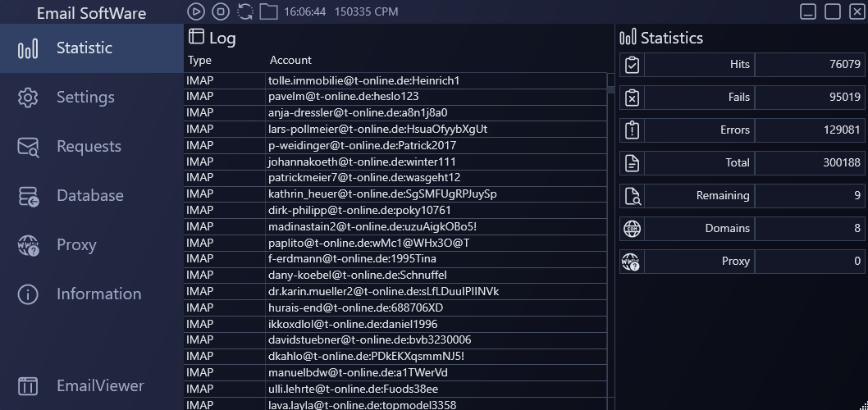Click the Information icon in the sidebar

(28, 294)
